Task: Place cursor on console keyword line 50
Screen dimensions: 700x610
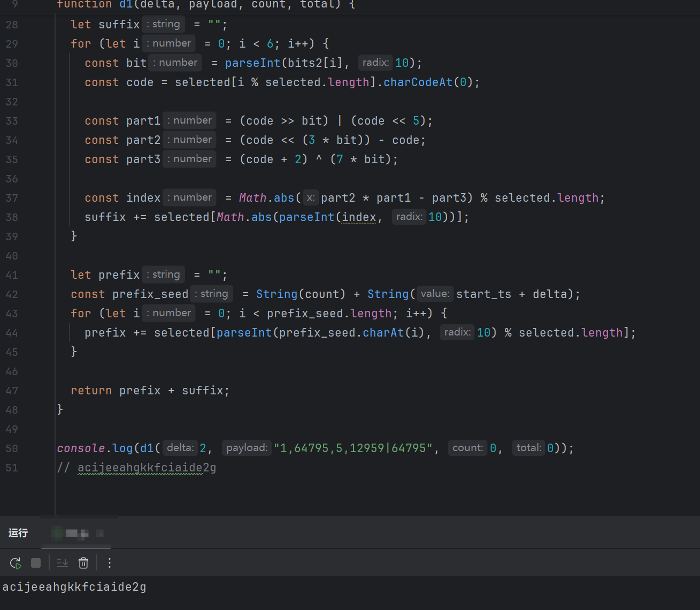Action: pos(81,448)
